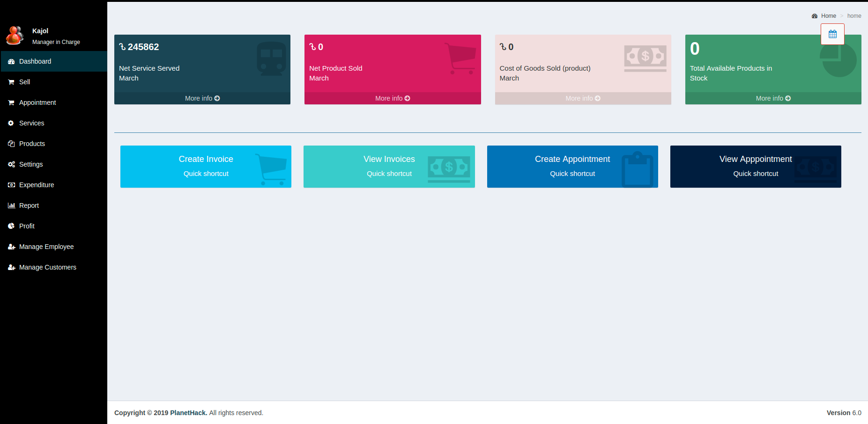Open the Manage Employee page
Image resolution: width=868 pixels, height=424 pixels.
click(x=46, y=247)
